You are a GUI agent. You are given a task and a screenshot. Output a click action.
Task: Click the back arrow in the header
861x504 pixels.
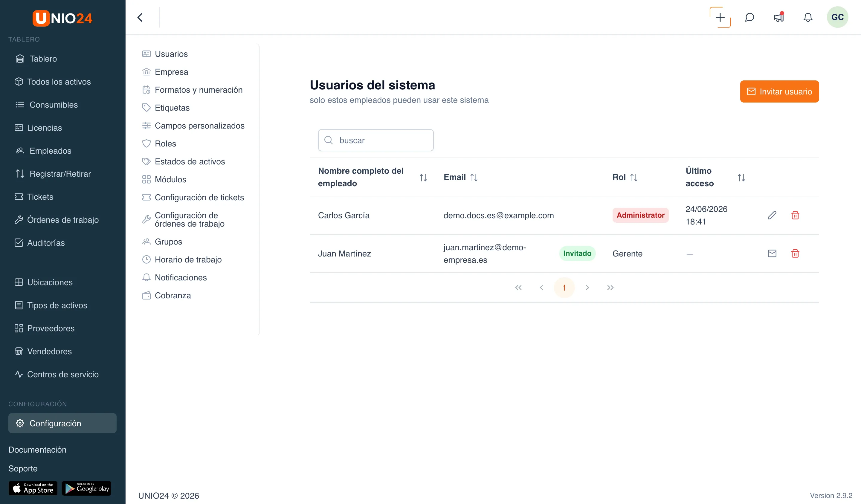[x=140, y=17]
